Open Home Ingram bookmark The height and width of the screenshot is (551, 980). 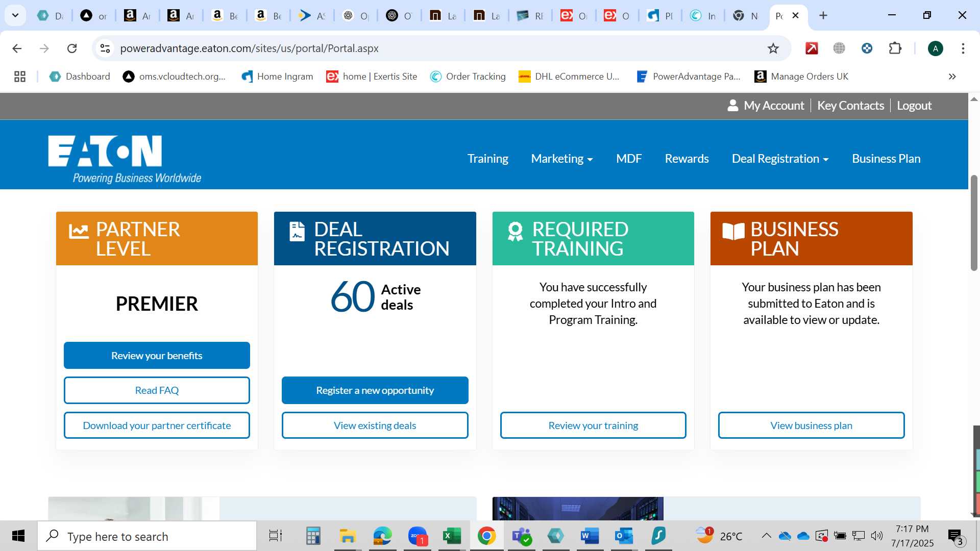[277, 77]
